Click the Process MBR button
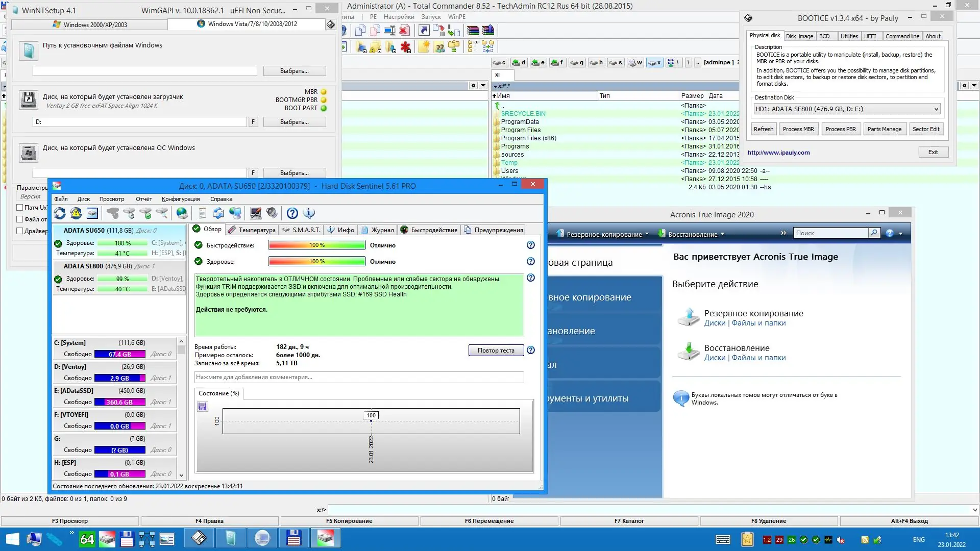 798,129
